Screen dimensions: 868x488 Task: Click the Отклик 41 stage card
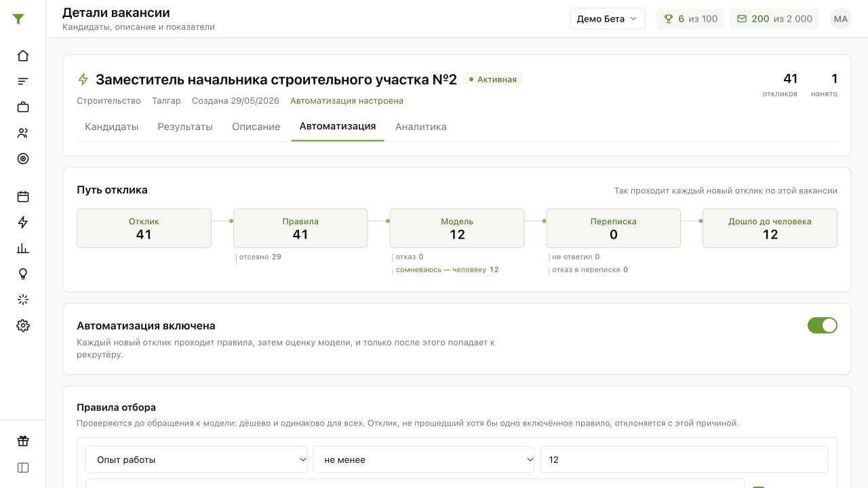(x=144, y=228)
